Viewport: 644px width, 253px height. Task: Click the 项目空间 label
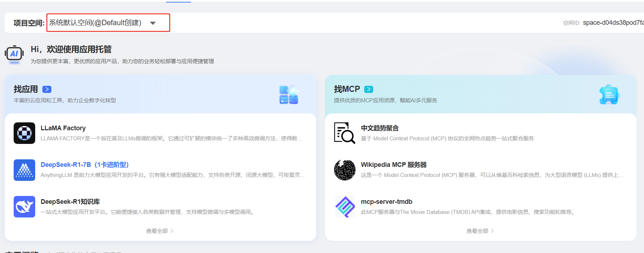29,23
